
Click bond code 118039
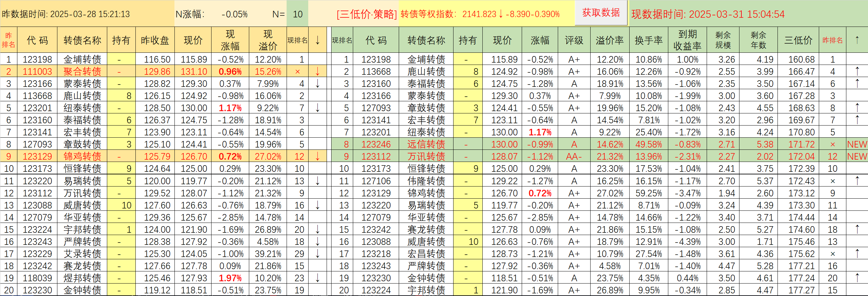pyautogui.click(x=37, y=278)
